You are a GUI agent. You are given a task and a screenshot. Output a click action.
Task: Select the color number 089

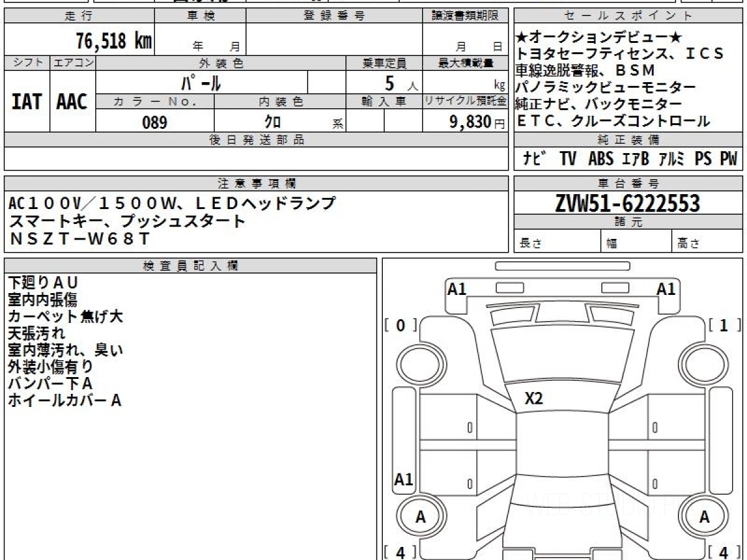coord(154,122)
